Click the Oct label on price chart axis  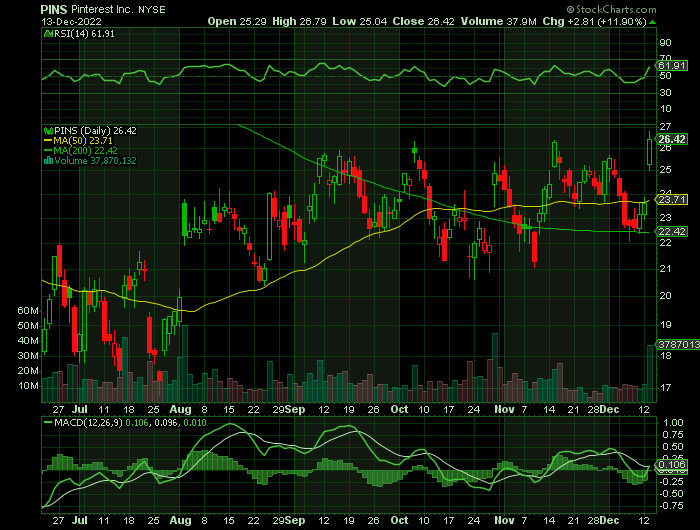[399, 409]
